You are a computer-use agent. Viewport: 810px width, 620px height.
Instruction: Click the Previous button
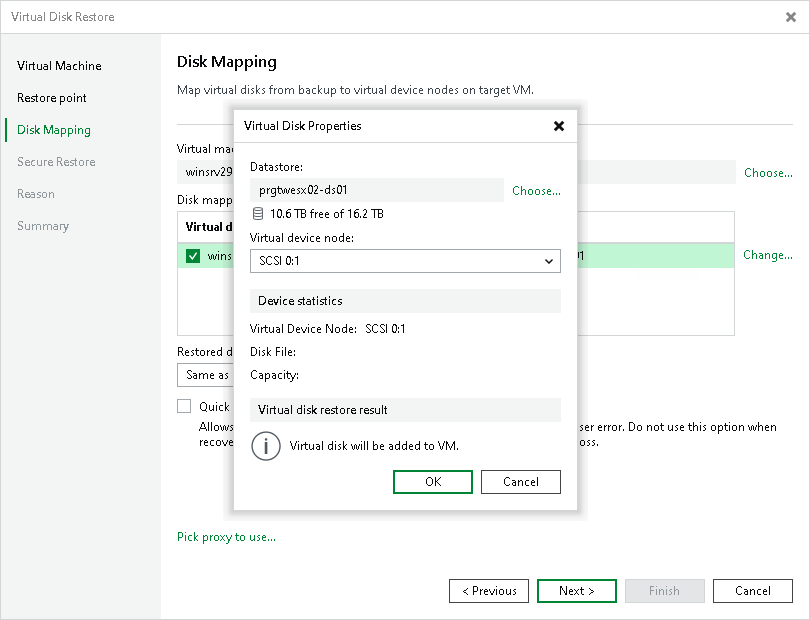[x=489, y=591]
